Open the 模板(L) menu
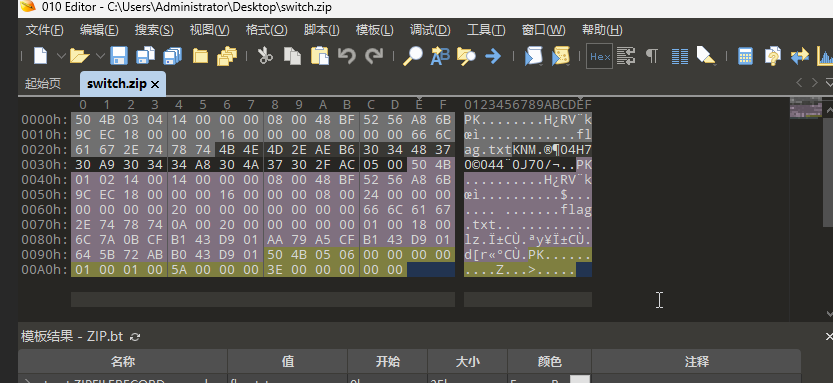The width and height of the screenshot is (833, 383). [x=375, y=30]
